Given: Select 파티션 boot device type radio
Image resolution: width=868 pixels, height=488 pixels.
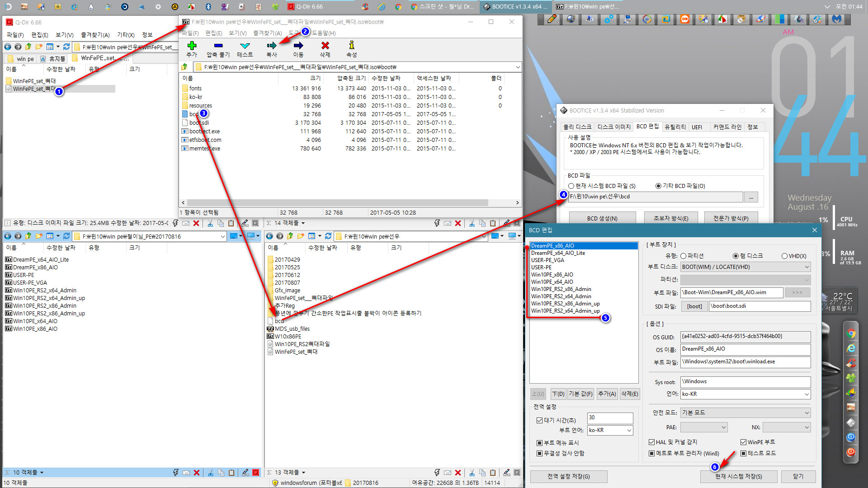Looking at the screenshot, I should [684, 256].
